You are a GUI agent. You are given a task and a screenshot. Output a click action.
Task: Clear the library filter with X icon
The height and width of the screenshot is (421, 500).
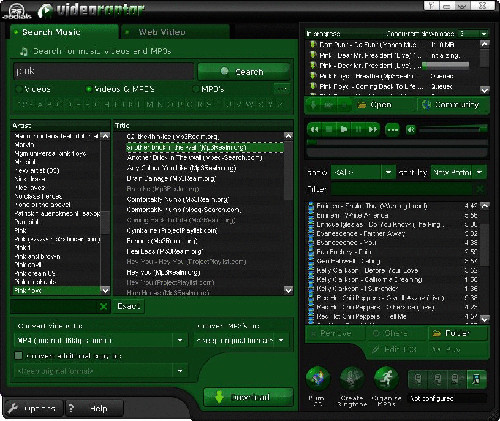tap(480, 189)
